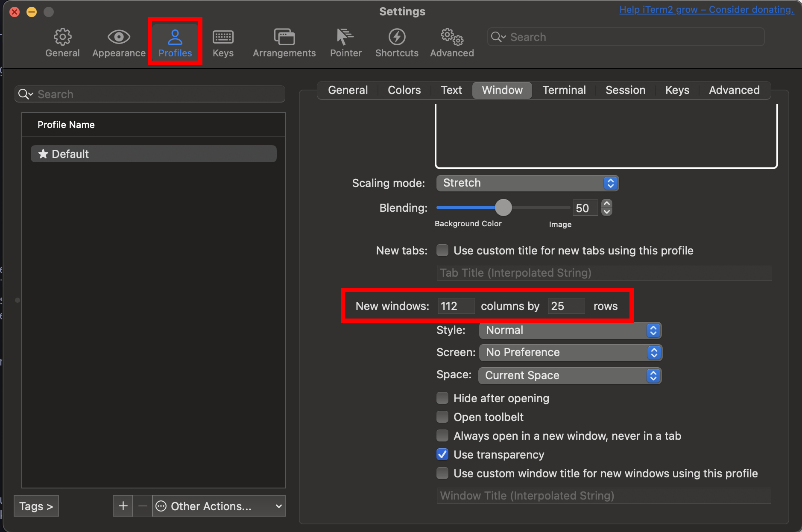Select the Window tab
This screenshot has width=802, height=532.
(x=502, y=90)
